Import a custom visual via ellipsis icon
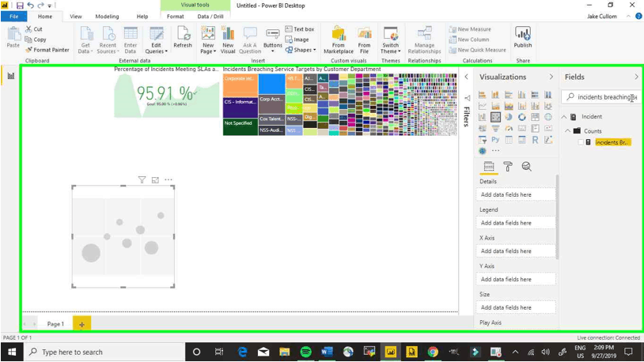644x362 pixels. [x=496, y=151]
